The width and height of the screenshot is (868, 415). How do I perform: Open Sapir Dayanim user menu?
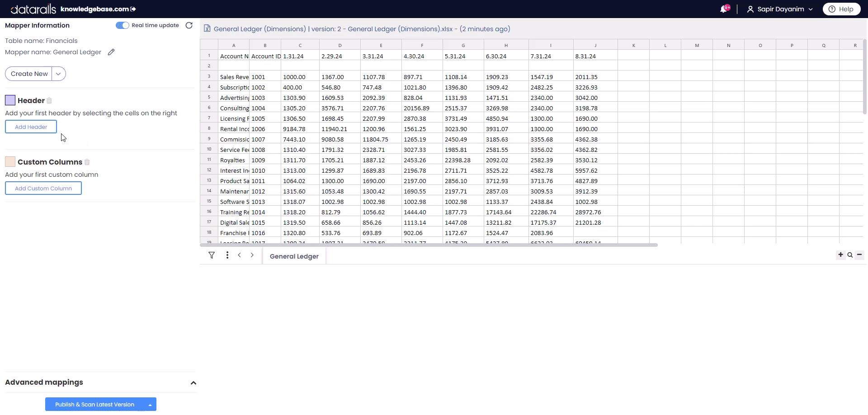780,9
